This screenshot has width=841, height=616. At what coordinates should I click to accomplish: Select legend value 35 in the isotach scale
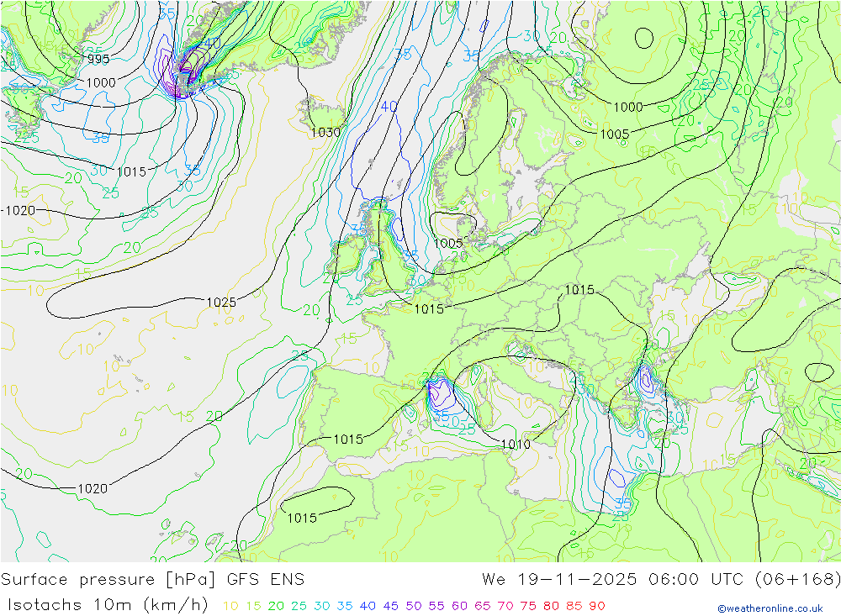[345, 607]
